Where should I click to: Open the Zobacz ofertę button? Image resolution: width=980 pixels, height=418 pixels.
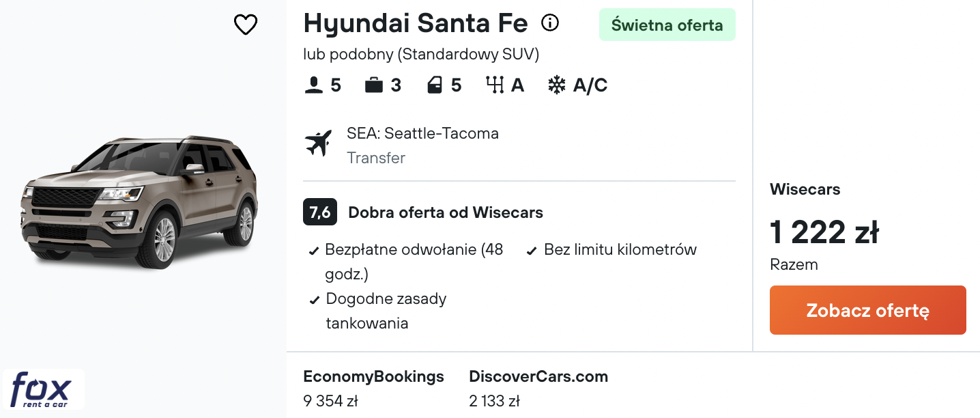867,310
